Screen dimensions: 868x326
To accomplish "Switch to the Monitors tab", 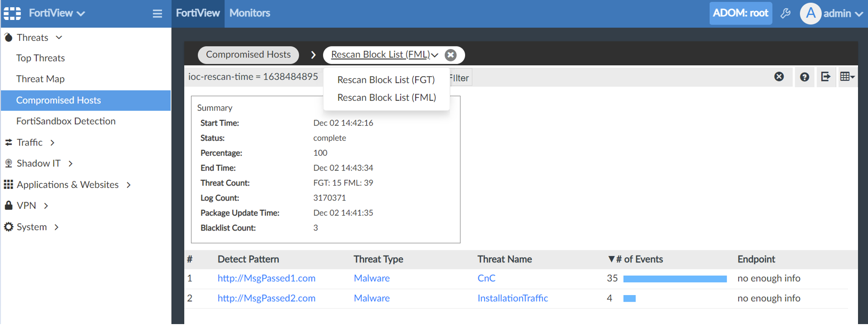I will coord(250,13).
